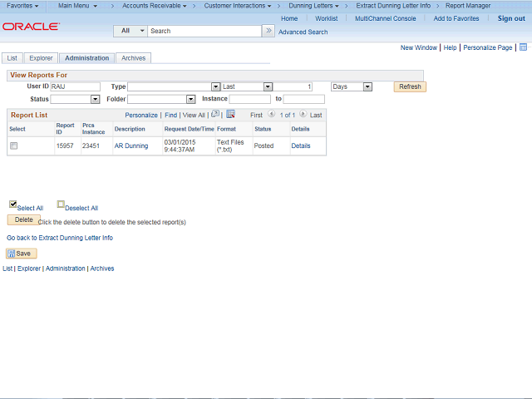Click the Select All checkmark icon
This screenshot has width=532, height=399.
point(13,204)
